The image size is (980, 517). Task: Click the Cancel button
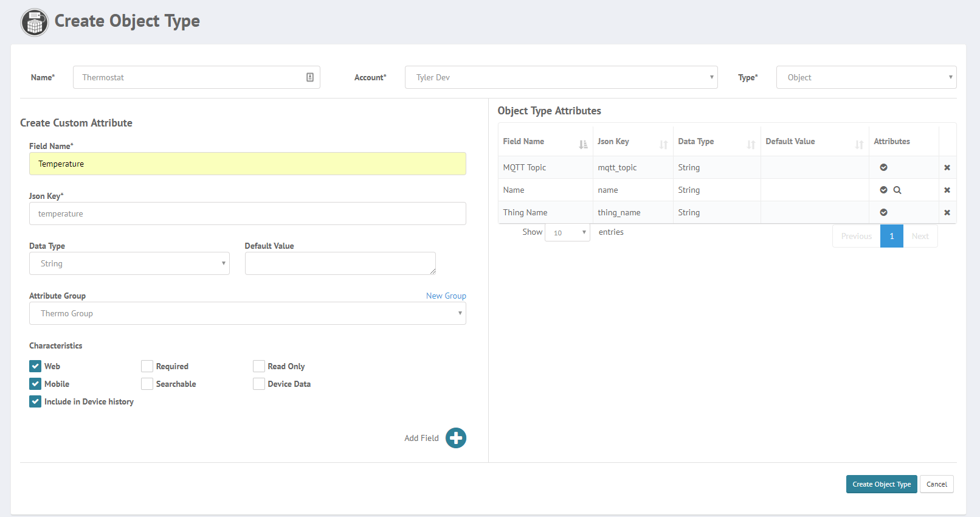[x=937, y=484]
